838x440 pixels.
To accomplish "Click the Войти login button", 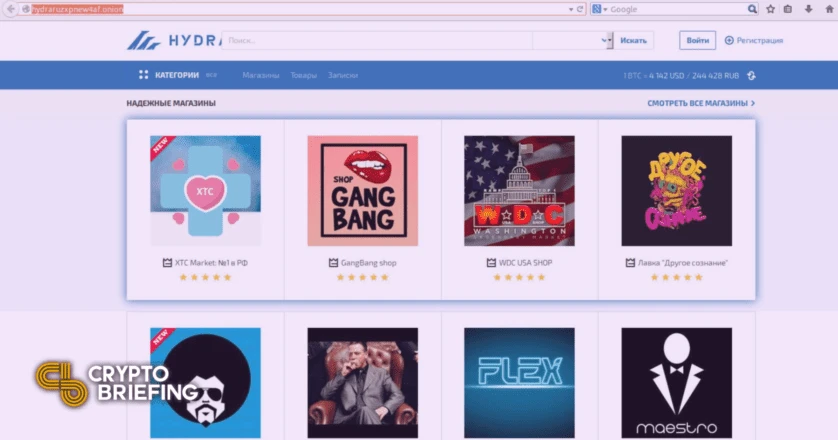I will tap(697, 40).
